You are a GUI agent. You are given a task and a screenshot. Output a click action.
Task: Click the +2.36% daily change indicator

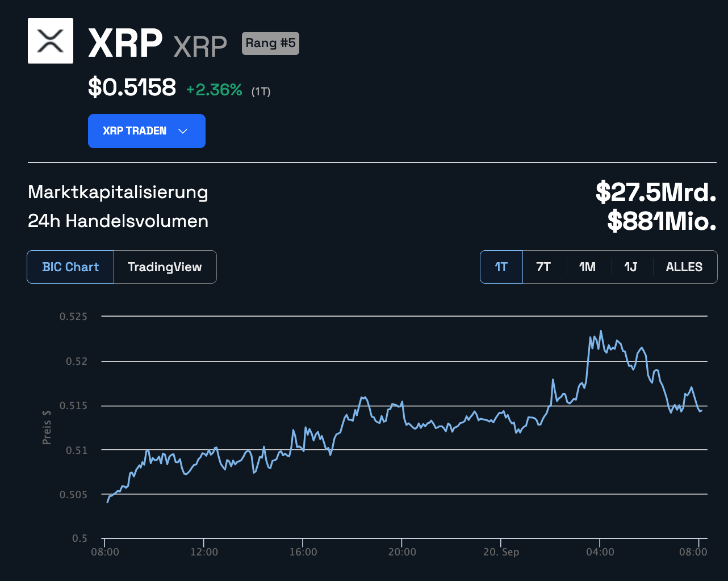click(215, 90)
